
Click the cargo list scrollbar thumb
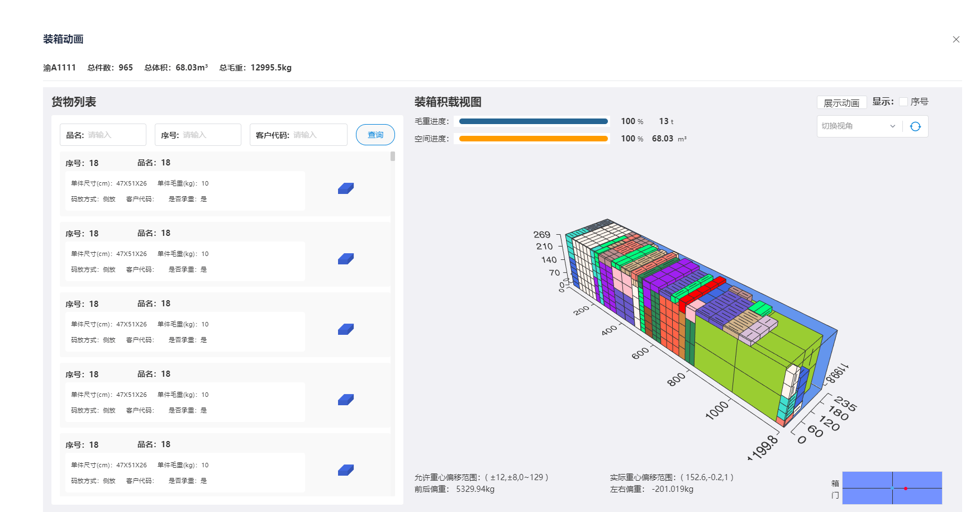pos(393,157)
